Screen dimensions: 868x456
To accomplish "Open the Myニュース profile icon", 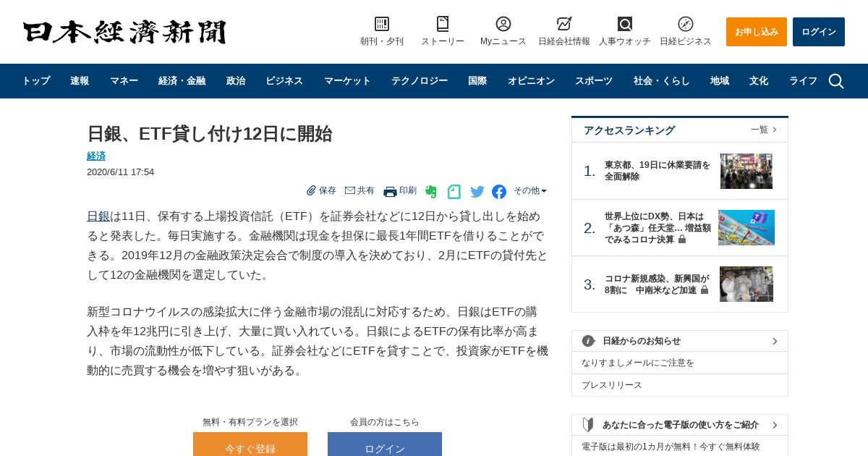I will (503, 24).
